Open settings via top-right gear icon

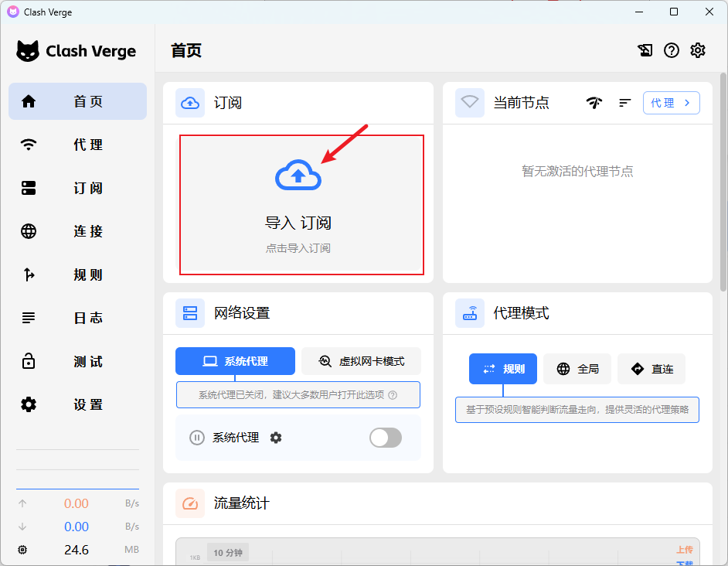coord(698,50)
